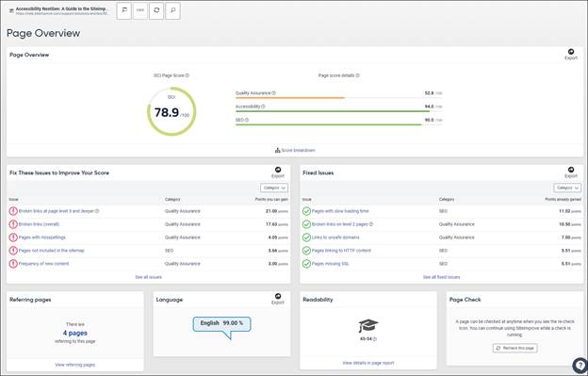Open Category dropdown in Fixed Issues
This screenshot has height=376, width=588.
[567, 188]
